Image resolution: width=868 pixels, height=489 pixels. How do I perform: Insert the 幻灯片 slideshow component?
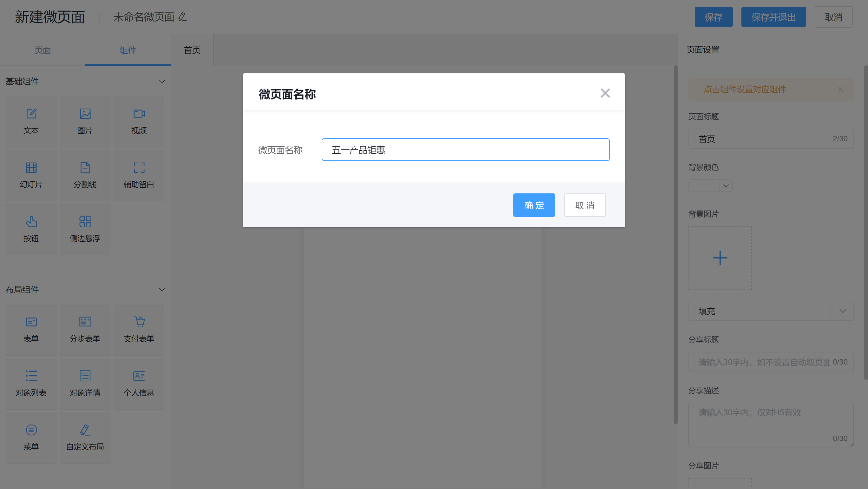tap(31, 176)
